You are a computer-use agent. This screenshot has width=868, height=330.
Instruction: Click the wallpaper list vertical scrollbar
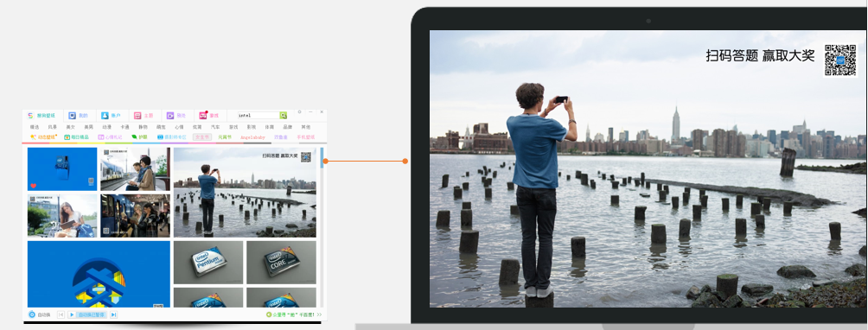click(x=322, y=226)
